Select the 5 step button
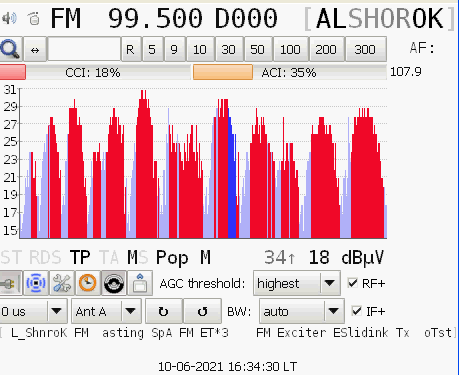 (x=152, y=50)
